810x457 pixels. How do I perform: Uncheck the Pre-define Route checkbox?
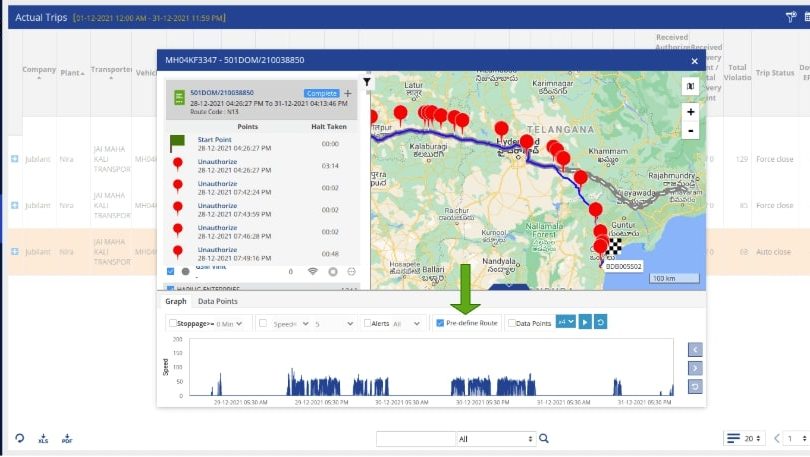(x=440, y=323)
